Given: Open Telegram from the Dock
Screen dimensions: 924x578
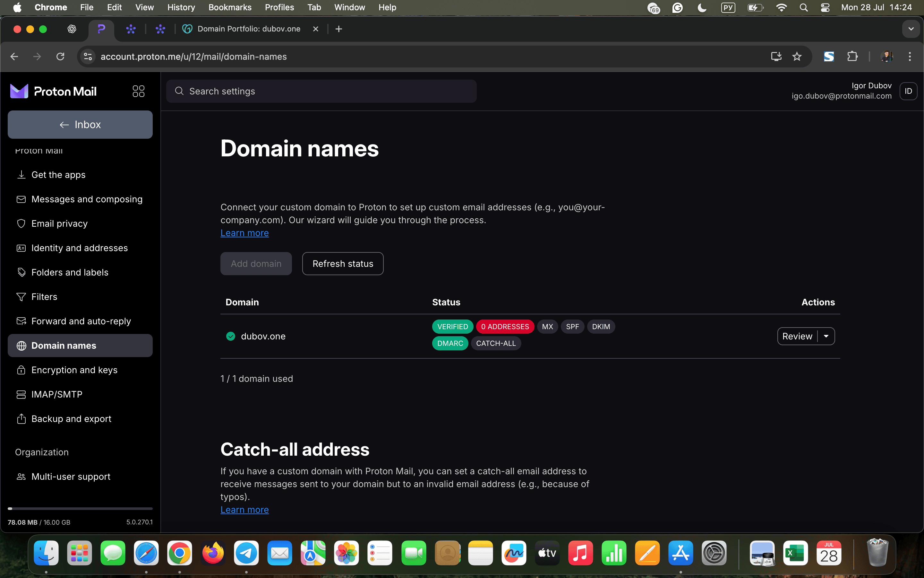Looking at the screenshot, I should tap(246, 553).
